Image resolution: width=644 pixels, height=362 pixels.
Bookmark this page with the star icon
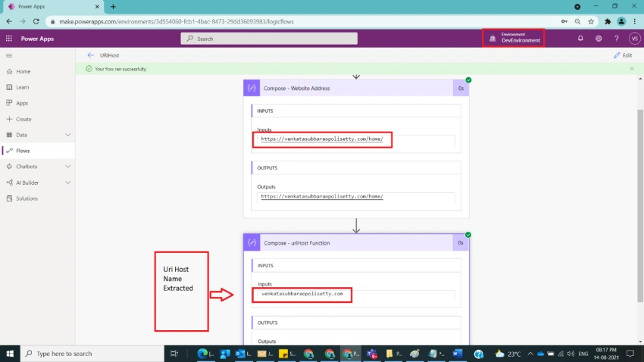pyautogui.click(x=591, y=22)
